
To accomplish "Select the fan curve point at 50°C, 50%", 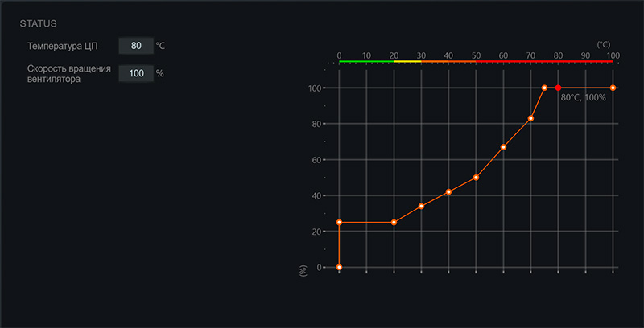I will (476, 177).
